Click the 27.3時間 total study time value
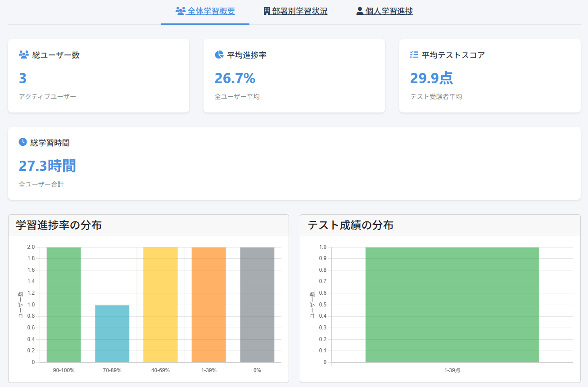The image size is (588, 387). coord(47,166)
